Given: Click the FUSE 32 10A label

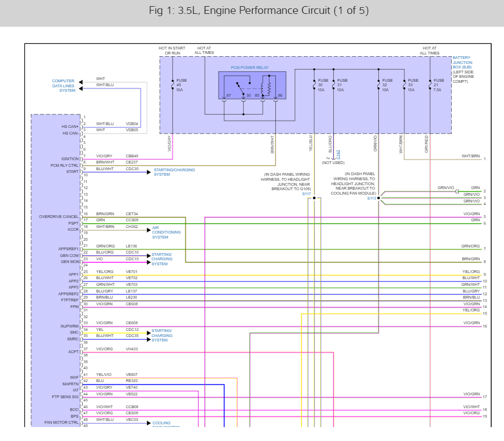Looking at the screenshot, I should [387, 85].
